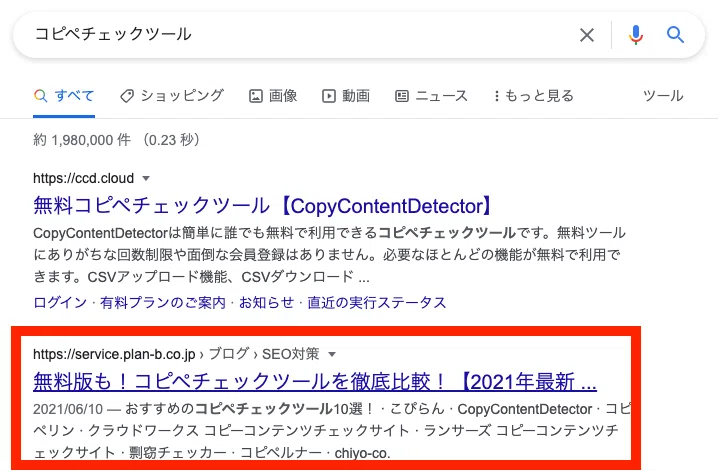The height and width of the screenshot is (472, 718).
Task: Open the ログイン sitelink
Action: 60,303
